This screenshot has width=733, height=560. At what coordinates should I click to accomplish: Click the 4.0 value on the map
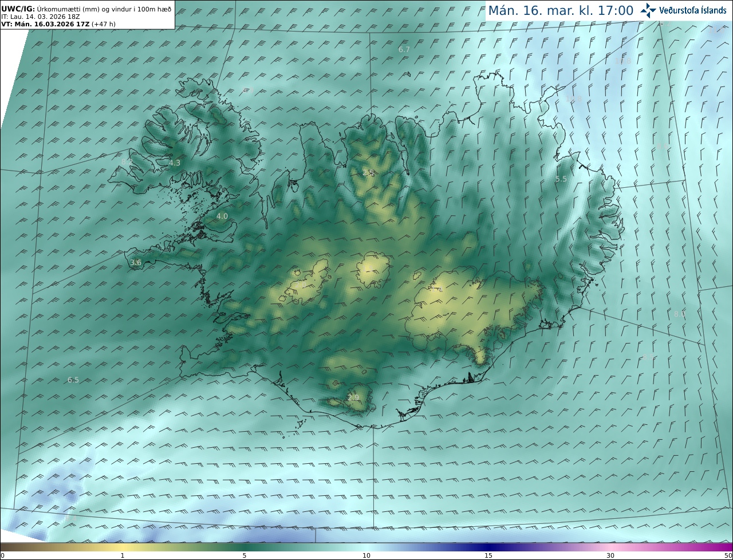point(222,216)
